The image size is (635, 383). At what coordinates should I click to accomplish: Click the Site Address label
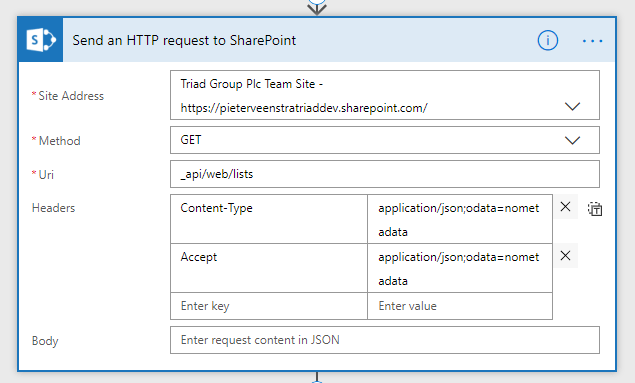[x=71, y=96]
